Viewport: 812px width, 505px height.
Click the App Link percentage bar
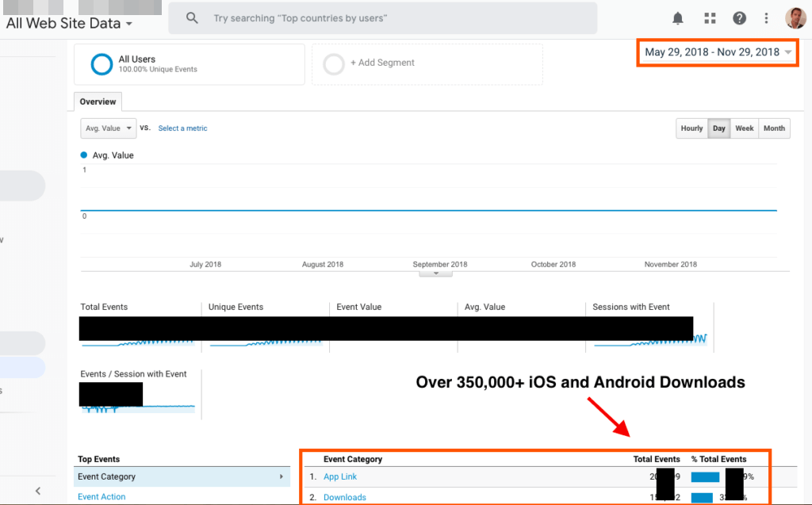(x=705, y=477)
